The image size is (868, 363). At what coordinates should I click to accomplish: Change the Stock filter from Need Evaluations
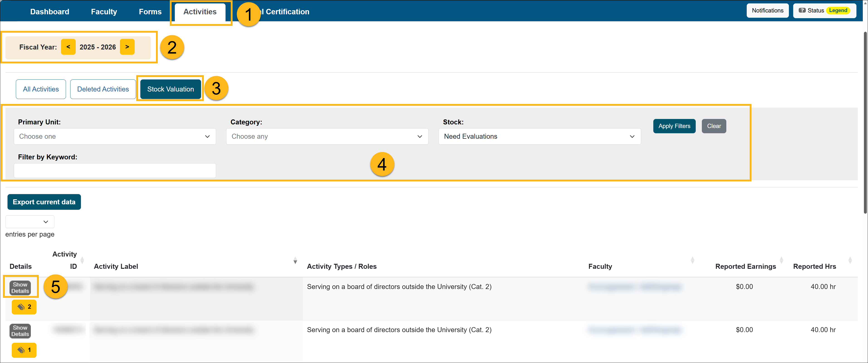pos(539,136)
